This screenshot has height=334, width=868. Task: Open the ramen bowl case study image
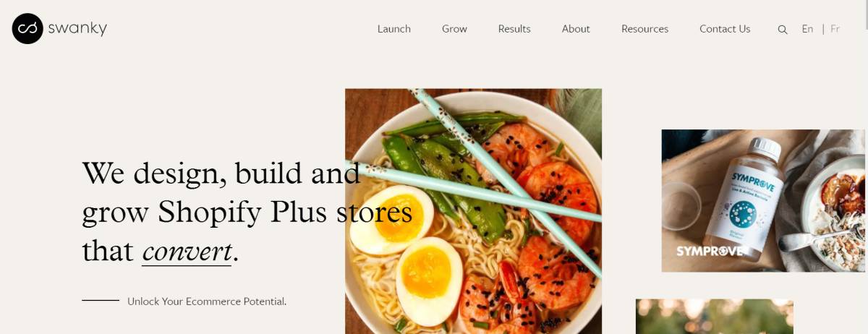(x=473, y=211)
